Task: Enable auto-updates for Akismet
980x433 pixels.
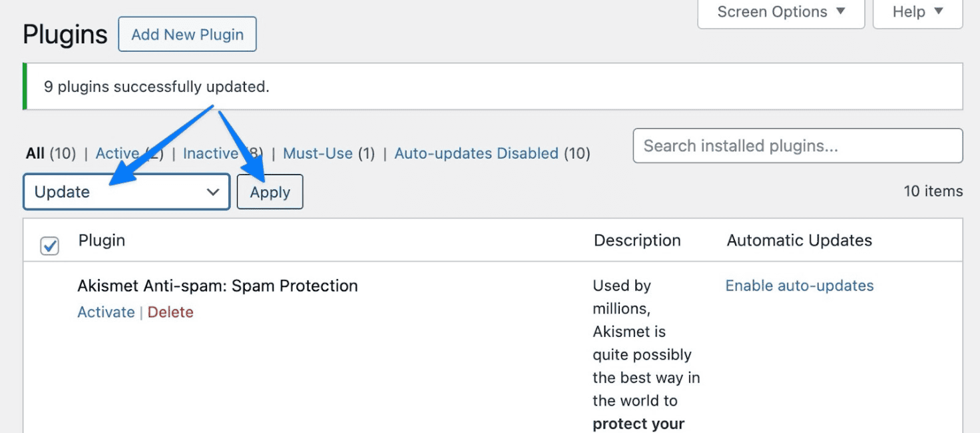Action: (799, 286)
